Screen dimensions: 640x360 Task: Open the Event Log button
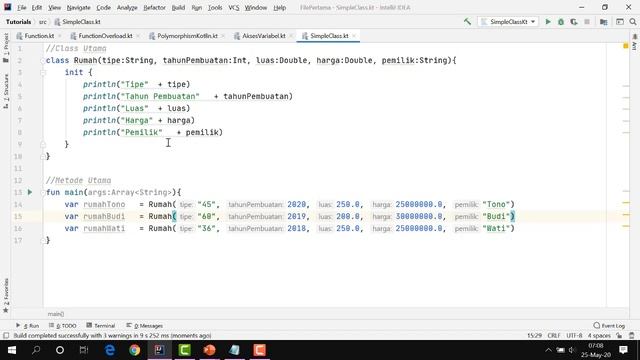[609, 326]
